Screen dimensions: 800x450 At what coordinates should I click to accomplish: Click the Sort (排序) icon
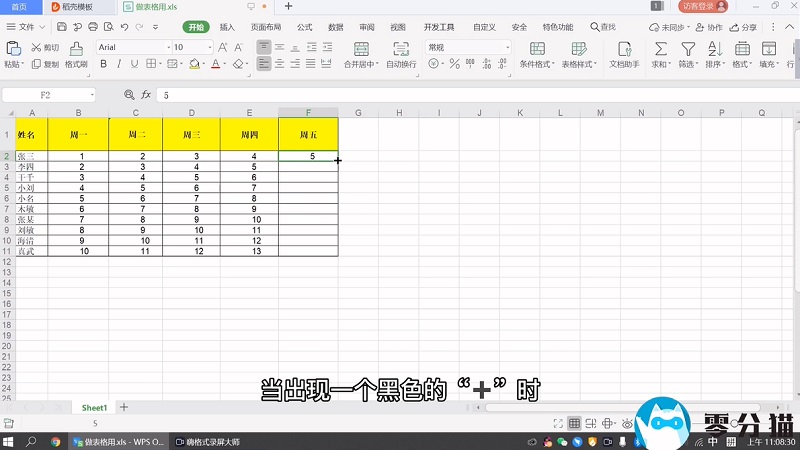tap(715, 49)
